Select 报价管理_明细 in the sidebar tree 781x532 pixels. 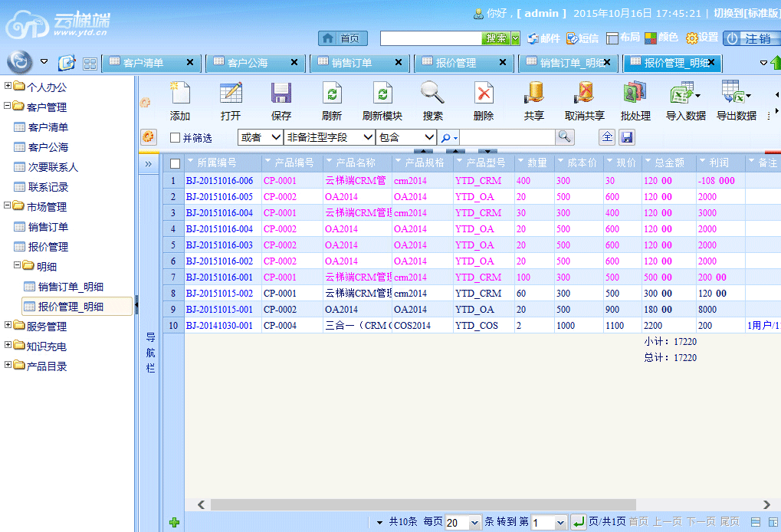pos(77,307)
